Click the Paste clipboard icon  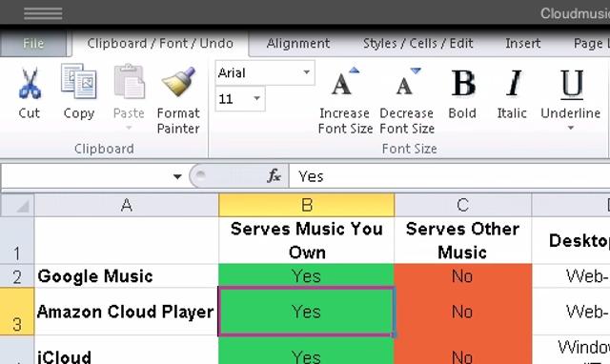(129, 82)
